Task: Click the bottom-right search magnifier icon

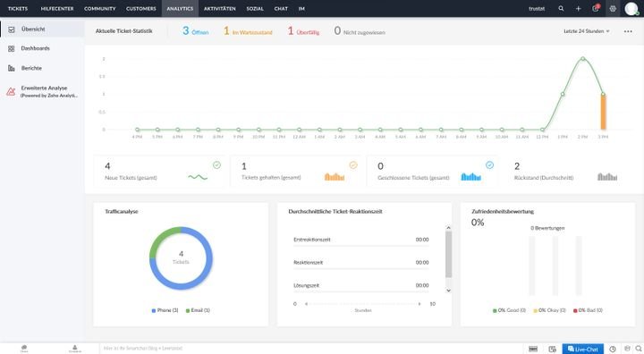Action: [639, 349]
